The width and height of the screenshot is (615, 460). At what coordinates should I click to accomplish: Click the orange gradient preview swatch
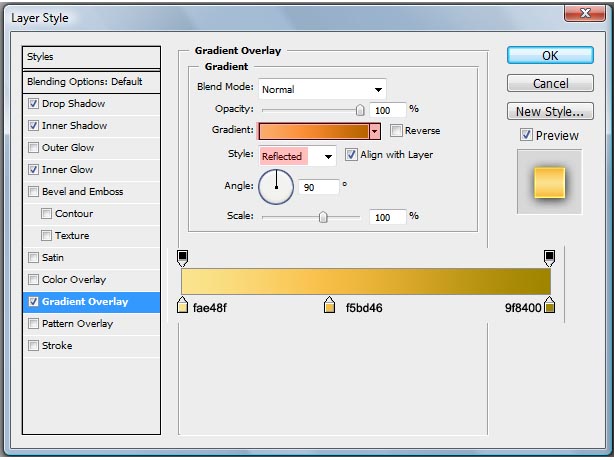[314, 131]
